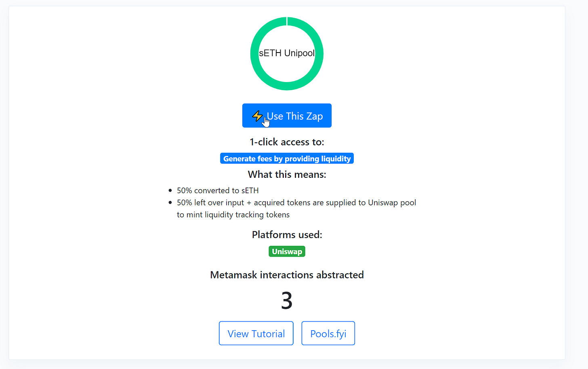
Task: Open the View Tutorial link
Action: [x=256, y=333]
